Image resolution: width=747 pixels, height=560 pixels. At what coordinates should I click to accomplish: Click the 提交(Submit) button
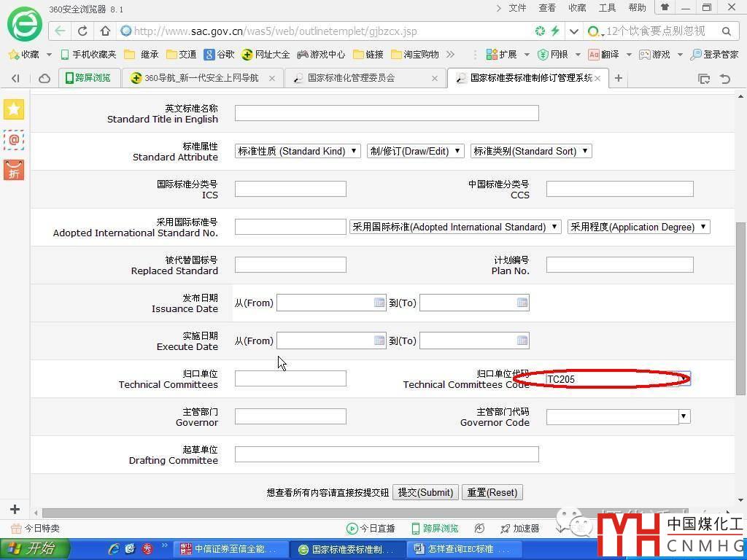click(x=426, y=492)
